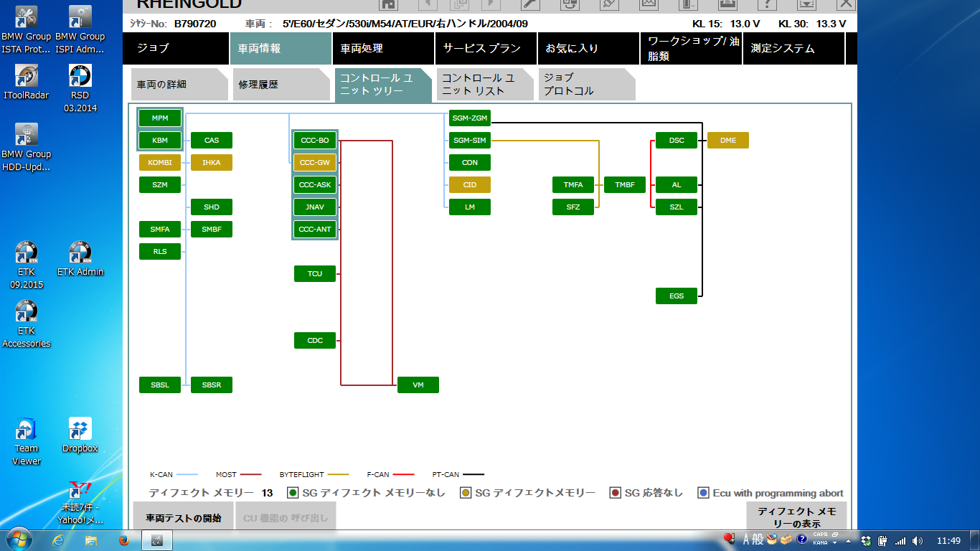Select the コントロール ユニット ツリー sub-tab
The height and width of the screenshot is (551, 980).
click(383, 85)
